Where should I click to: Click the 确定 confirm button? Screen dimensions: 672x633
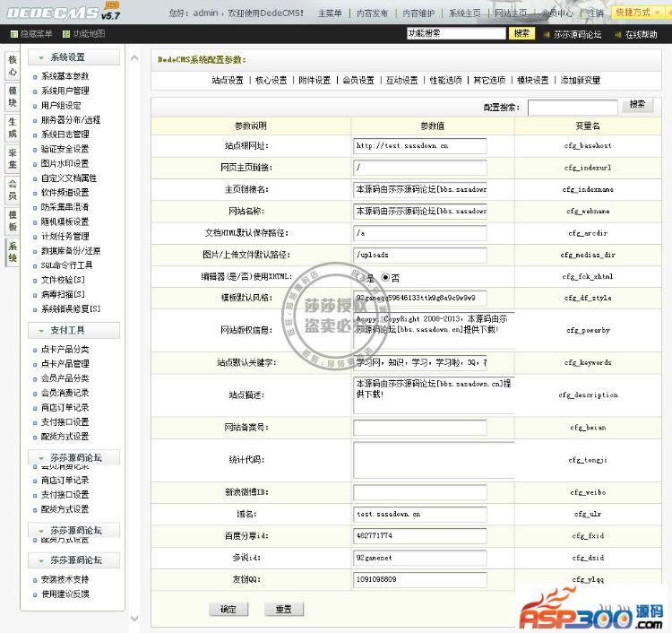(x=228, y=609)
